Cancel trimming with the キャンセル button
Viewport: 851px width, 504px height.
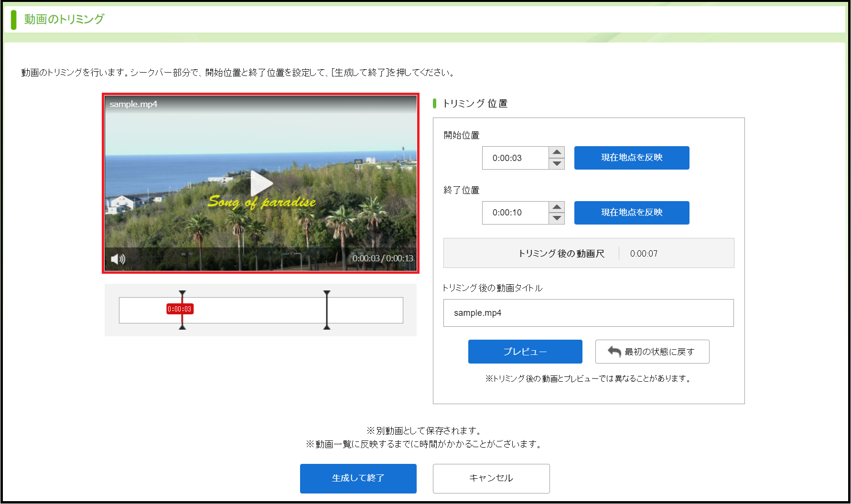pyautogui.click(x=491, y=478)
